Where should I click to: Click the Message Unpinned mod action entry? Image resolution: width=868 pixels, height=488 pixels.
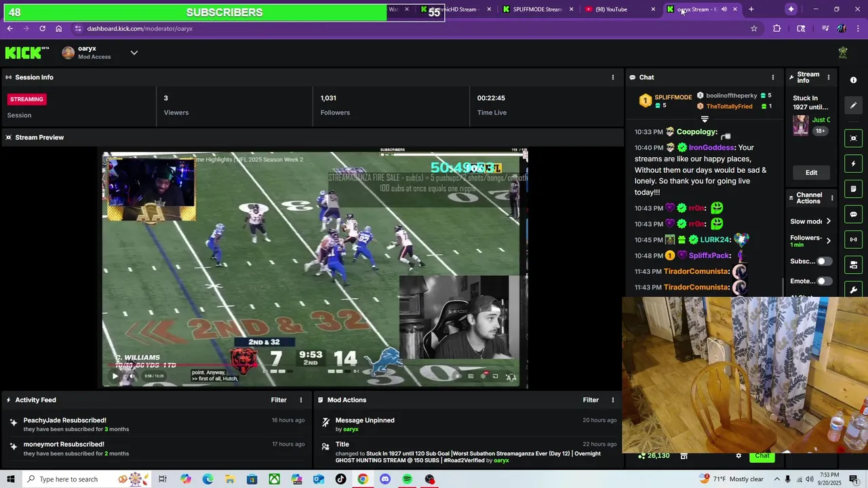(x=468, y=424)
